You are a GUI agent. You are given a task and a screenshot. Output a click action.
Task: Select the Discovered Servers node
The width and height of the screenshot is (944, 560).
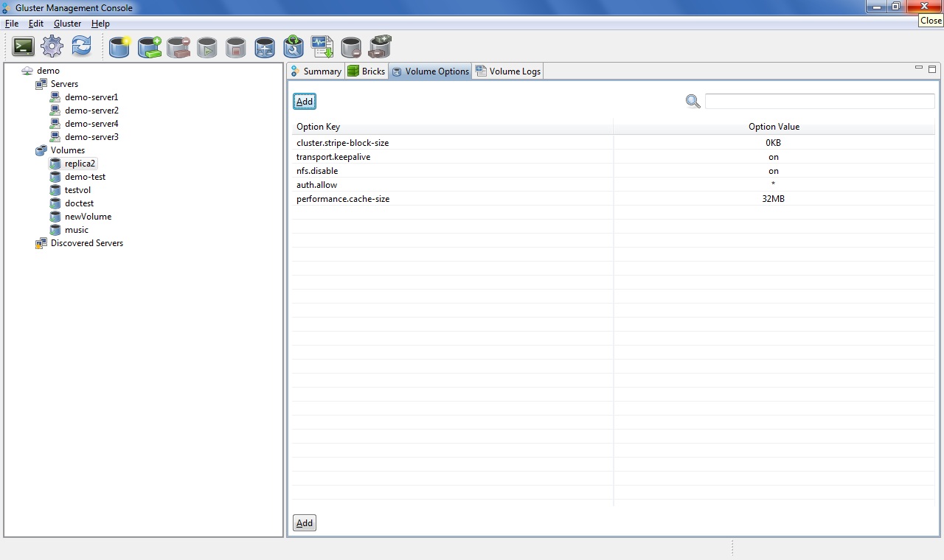(x=86, y=243)
